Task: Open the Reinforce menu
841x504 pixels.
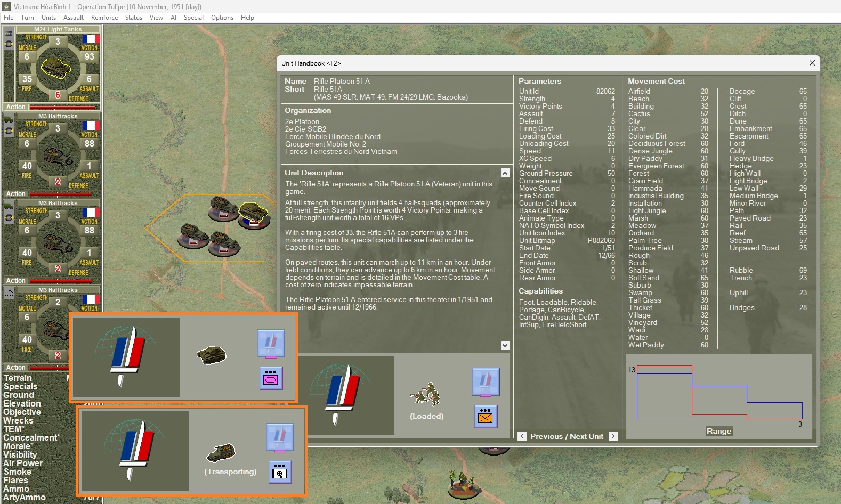Action: [104, 18]
